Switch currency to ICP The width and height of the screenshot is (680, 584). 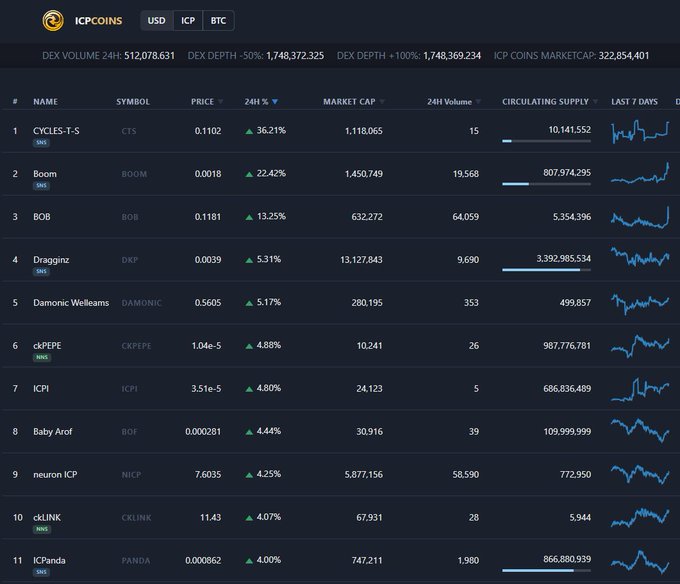click(x=188, y=21)
